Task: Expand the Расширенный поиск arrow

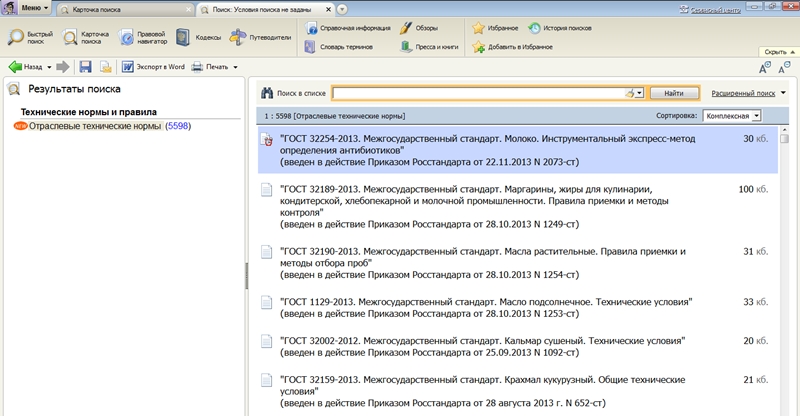Action: coord(783,92)
